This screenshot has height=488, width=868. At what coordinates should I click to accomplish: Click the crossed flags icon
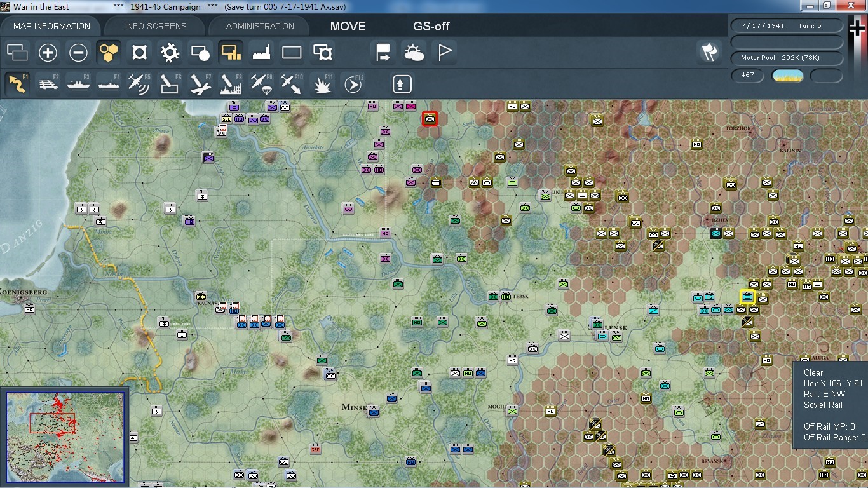click(709, 53)
